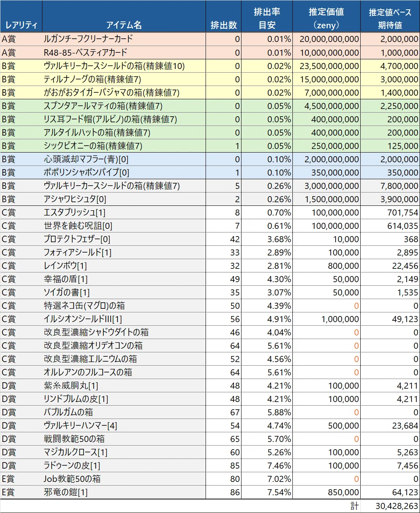Select アルタイルハットの箱(精錬値7) cell
This screenshot has width=420, height=513.
pos(124,132)
